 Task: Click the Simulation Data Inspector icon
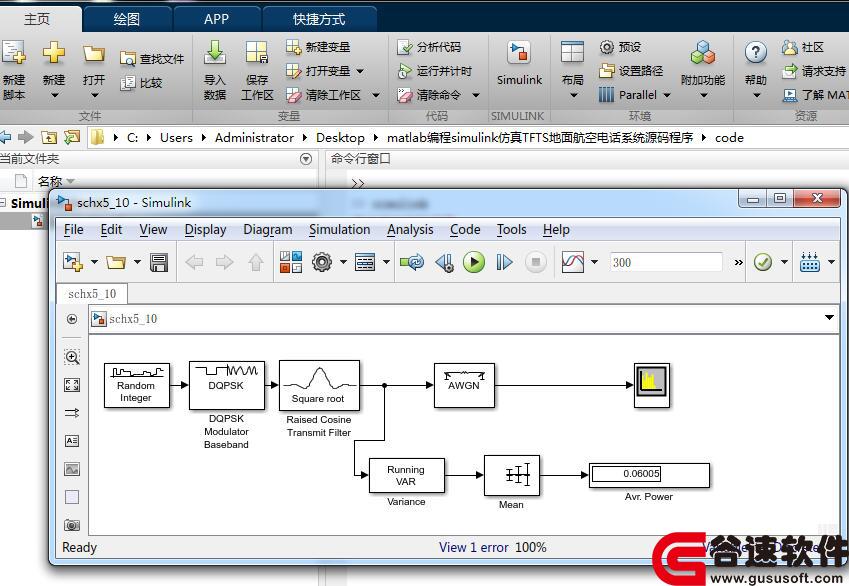573,263
